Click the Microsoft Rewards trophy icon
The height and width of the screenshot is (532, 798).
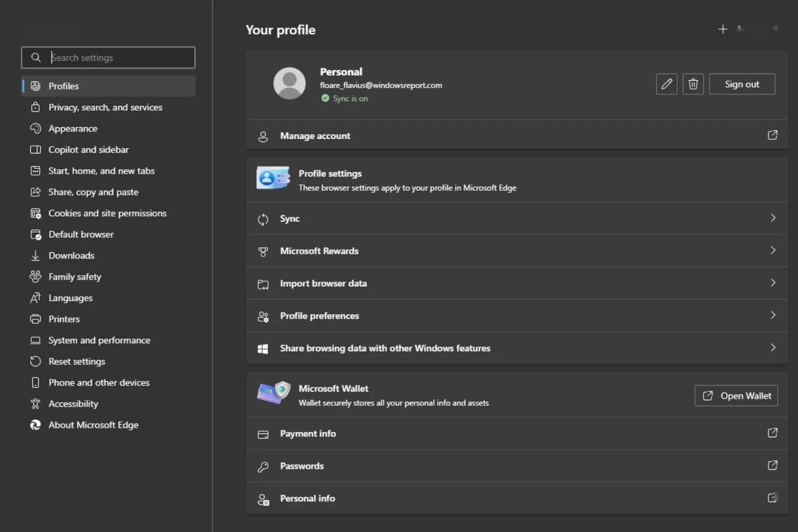coord(263,251)
